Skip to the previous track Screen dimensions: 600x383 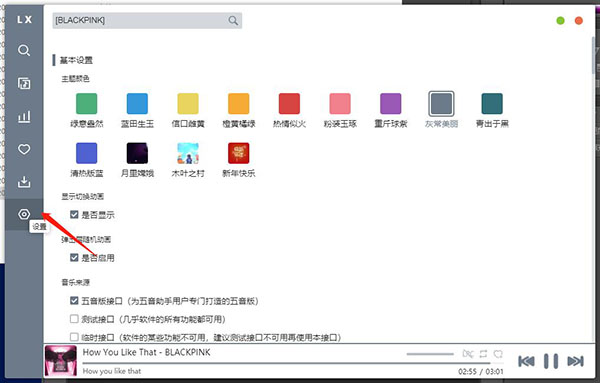[526, 361]
